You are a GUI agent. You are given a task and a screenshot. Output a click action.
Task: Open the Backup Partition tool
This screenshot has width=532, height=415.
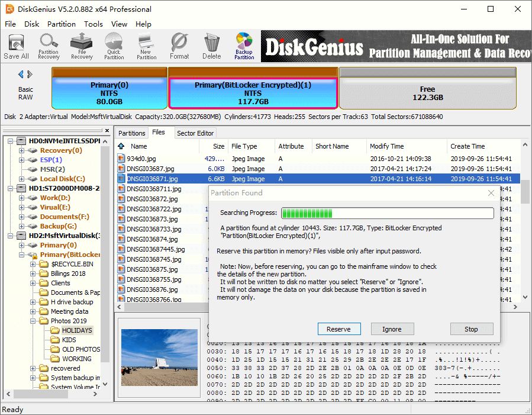click(244, 46)
